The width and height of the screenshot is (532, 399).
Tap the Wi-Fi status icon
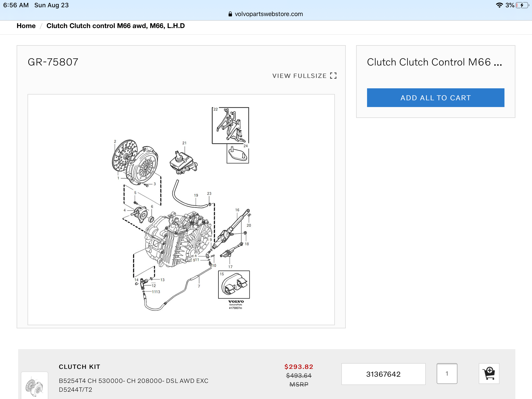tap(499, 5)
